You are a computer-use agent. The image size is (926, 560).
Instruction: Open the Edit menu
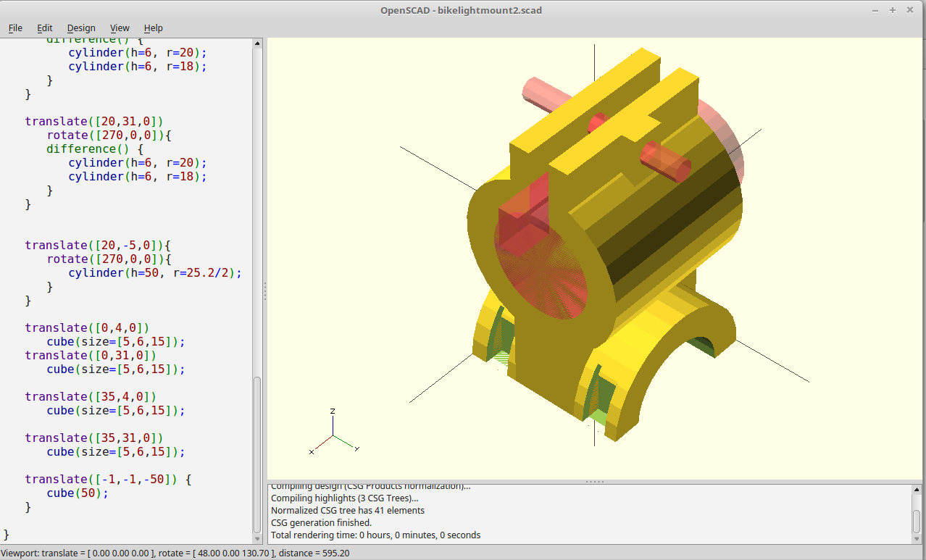[x=44, y=28]
